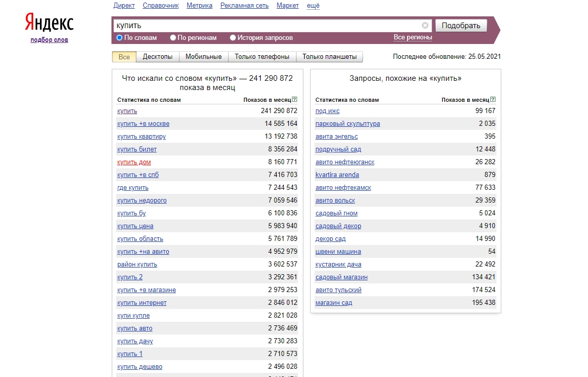
Task: Open the декор сад similar query link
Action: 330,239
